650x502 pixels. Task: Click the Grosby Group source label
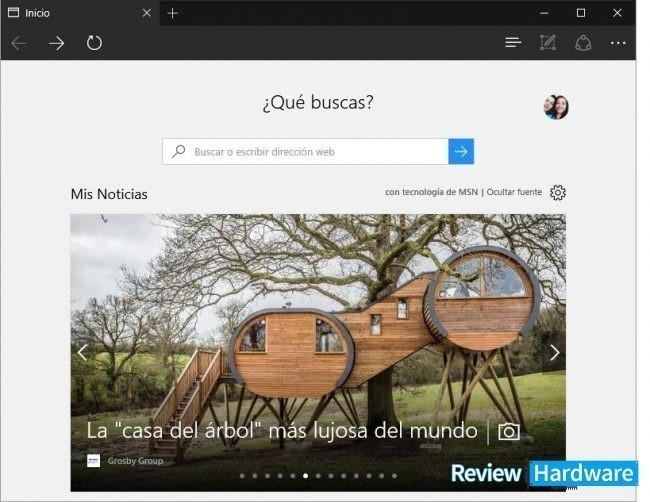(x=135, y=461)
